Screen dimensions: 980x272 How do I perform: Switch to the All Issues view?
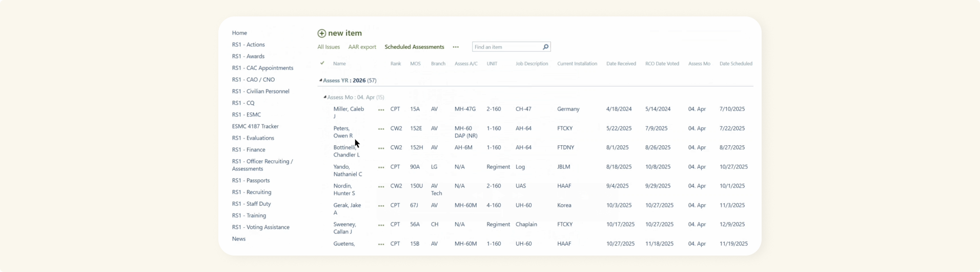[x=329, y=47]
